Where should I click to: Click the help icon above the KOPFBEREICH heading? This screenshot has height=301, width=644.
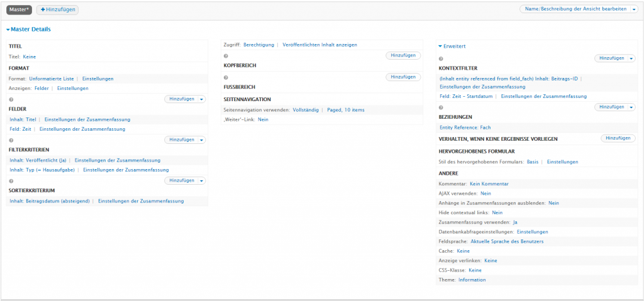(x=226, y=56)
